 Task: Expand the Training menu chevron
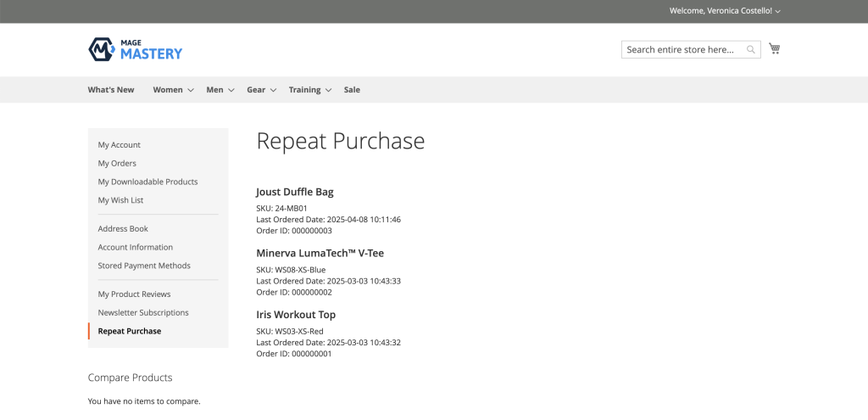pyautogui.click(x=328, y=90)
